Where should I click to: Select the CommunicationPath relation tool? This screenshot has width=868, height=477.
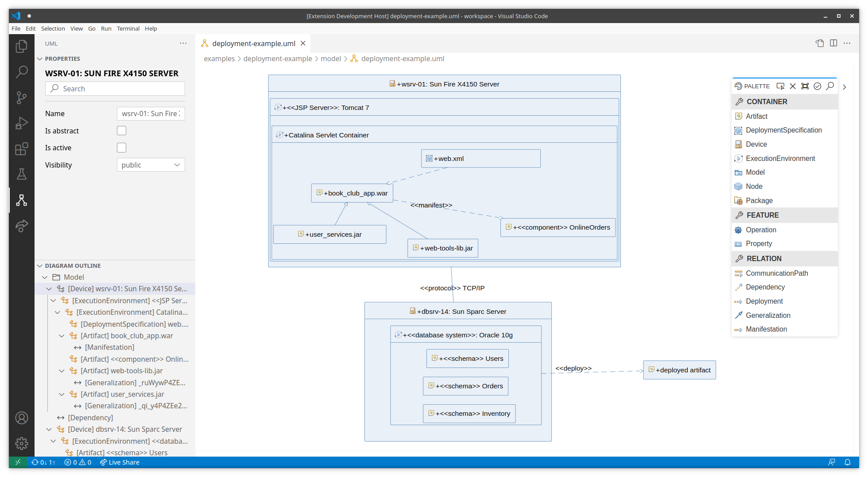click(784, 273)
